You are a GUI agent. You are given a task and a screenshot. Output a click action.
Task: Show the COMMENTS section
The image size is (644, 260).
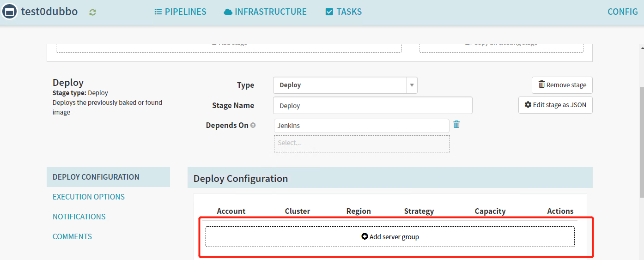(72, 236)
